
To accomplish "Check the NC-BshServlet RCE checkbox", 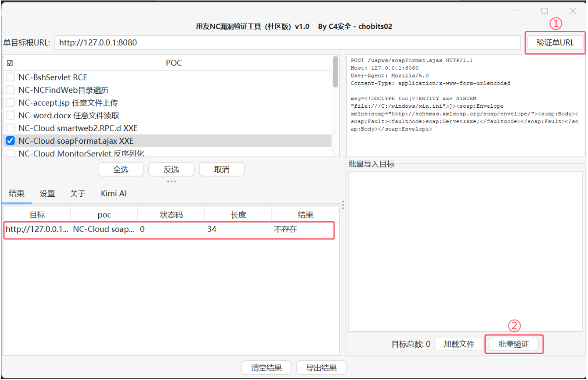I will 10,77.
